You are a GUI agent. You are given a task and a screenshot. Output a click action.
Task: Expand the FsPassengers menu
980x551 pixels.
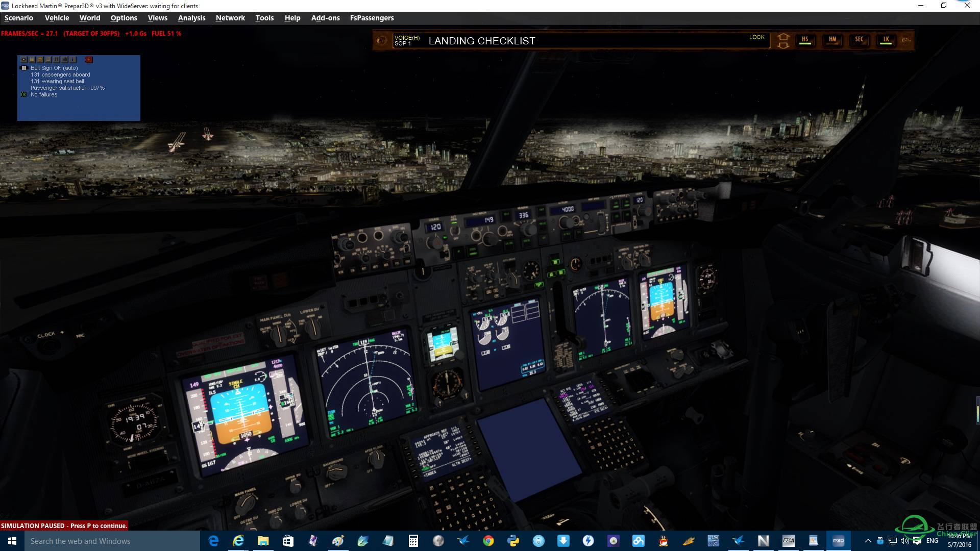(x=372, y=18)
